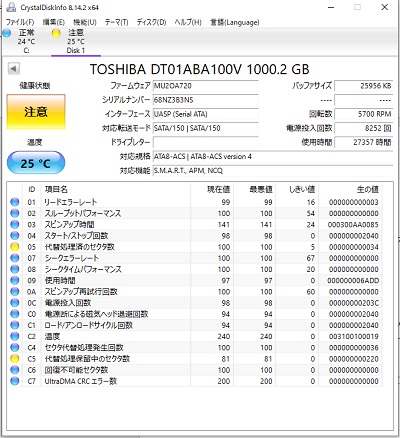Click raw value 003100100019 in 温度 row
Viewport: 400px width, 438px height.
click(x=353, y=337)
